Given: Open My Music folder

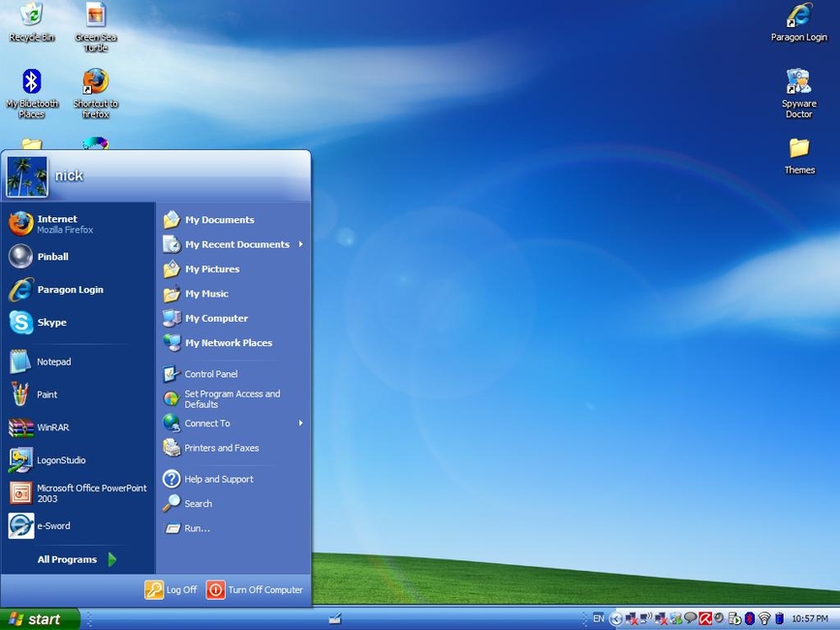Looking at the screenshot, I should [233, 294].
